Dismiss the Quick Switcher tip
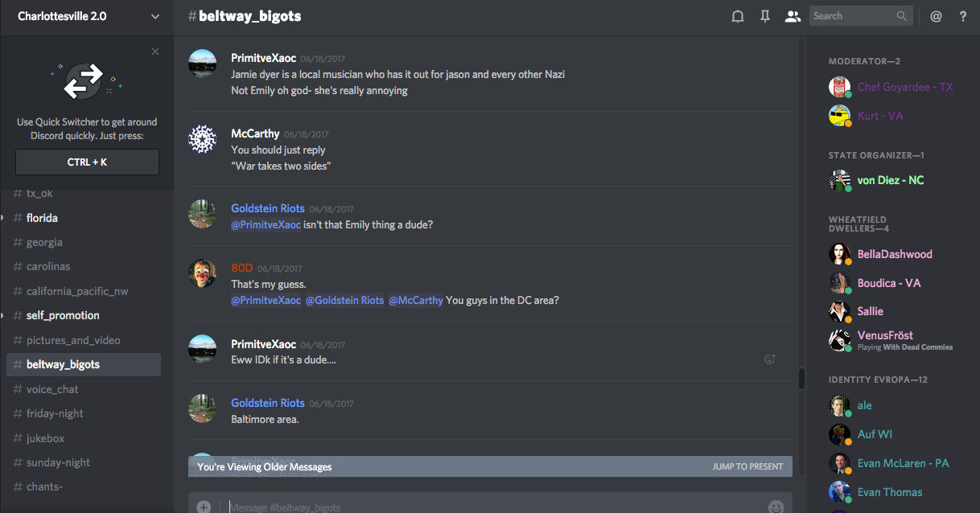The image size is (980, 513). (155, 51)
